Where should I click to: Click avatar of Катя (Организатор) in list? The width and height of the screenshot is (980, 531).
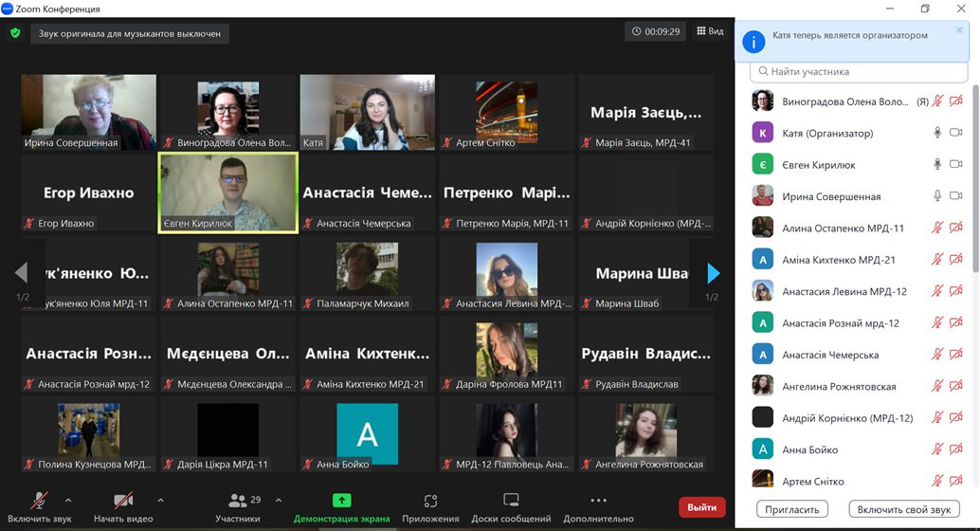click(763, 133)
